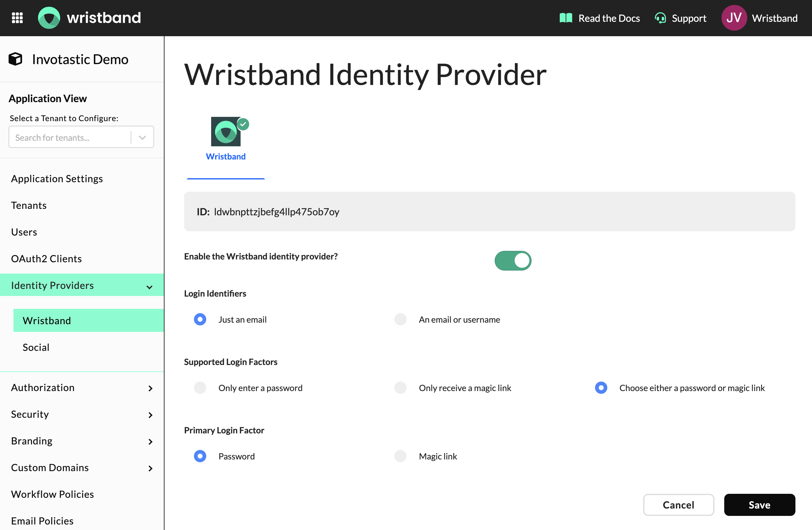Image resolution: width=812 pixels, height=530 pixels.
Task: Select the Wristband provider logo tile
Action: point(225,132)
